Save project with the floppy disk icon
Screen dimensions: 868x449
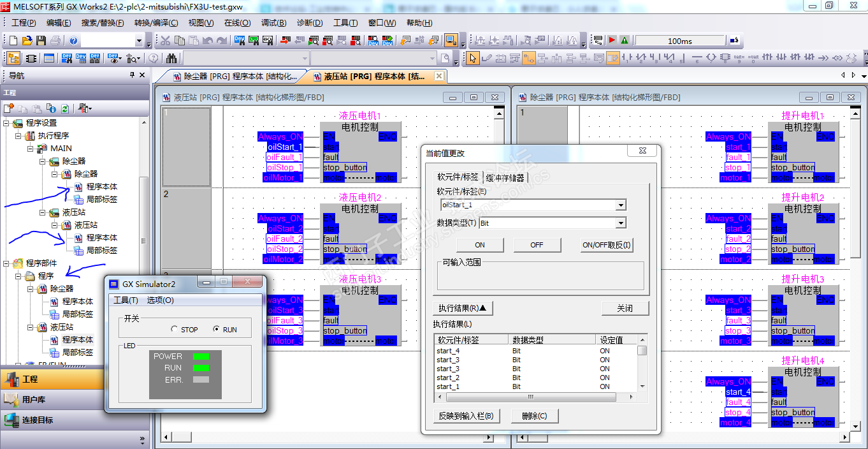click(41, 41)
